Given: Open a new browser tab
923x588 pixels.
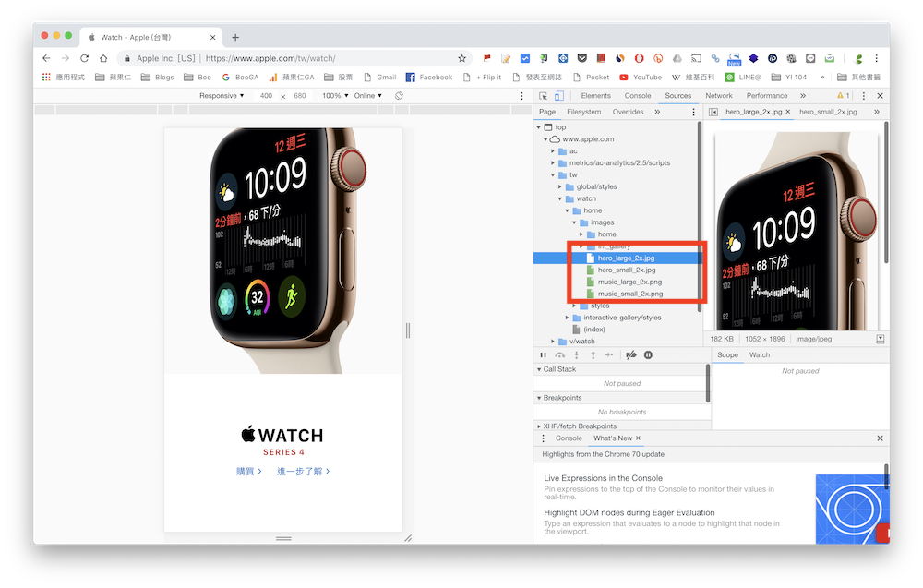Looking at the screenshot, I should tap(235, 37).
